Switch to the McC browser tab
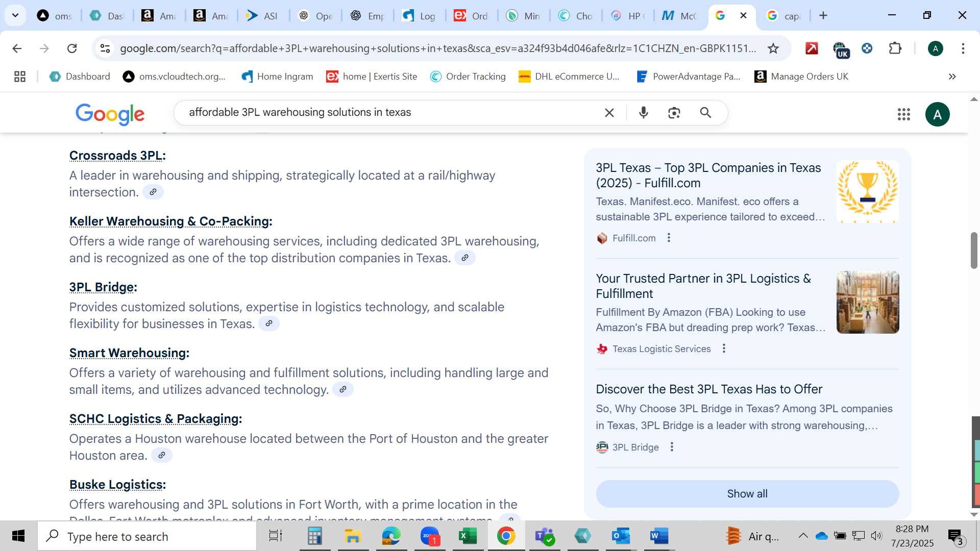Viewport: 980px width, 551px height. click(680, 16)
